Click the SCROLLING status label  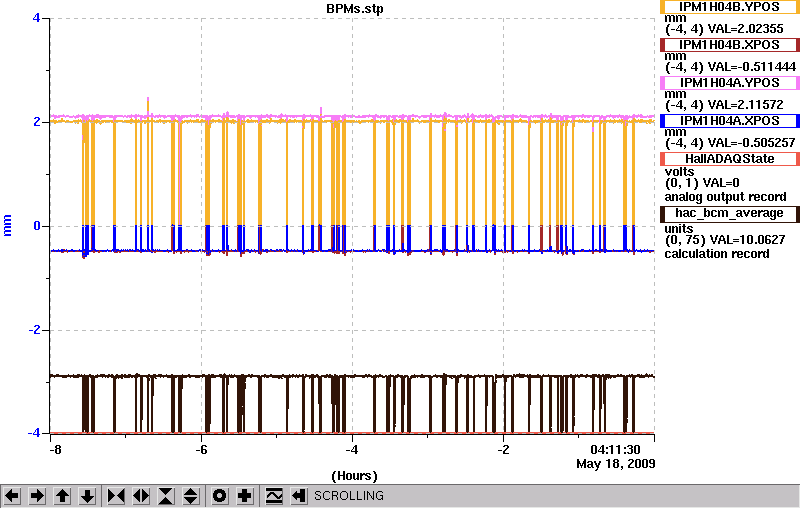pyautogui.click(x=349, y=496)
